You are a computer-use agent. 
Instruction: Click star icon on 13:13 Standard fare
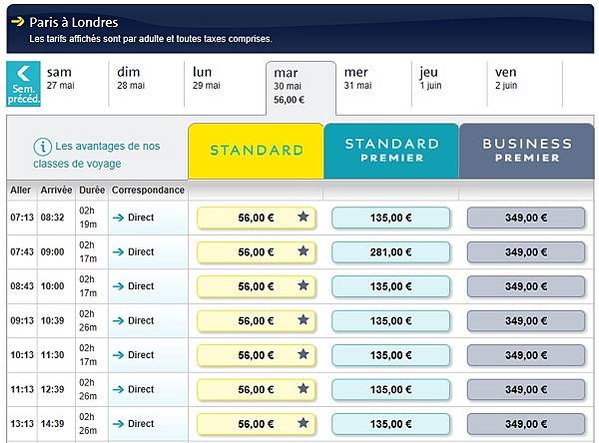(303, 423)
